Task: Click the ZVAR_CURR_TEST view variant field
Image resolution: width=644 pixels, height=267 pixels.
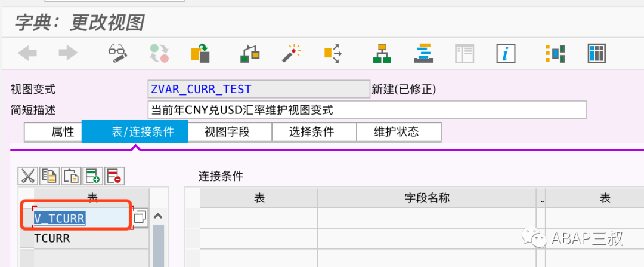Action: click(258, 89)
